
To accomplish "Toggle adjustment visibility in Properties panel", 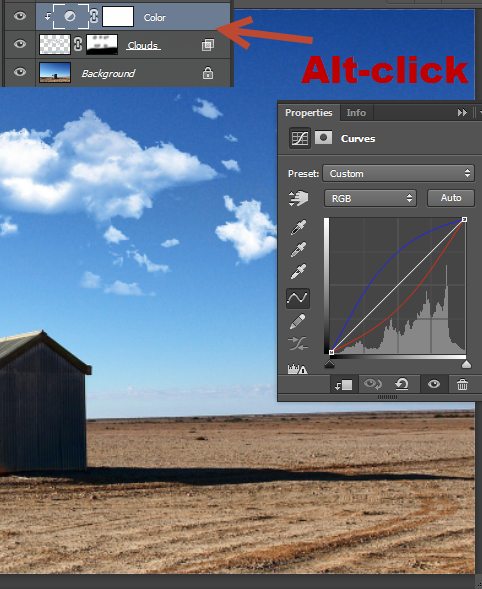I will coord(434,384).
